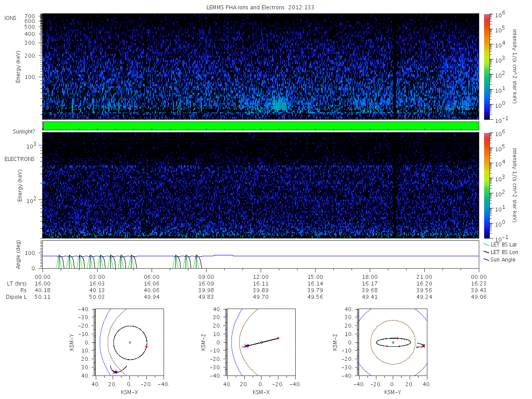Click the 06:00 time axis label
This screenshot has width=532, height=399.
point(152,276)
